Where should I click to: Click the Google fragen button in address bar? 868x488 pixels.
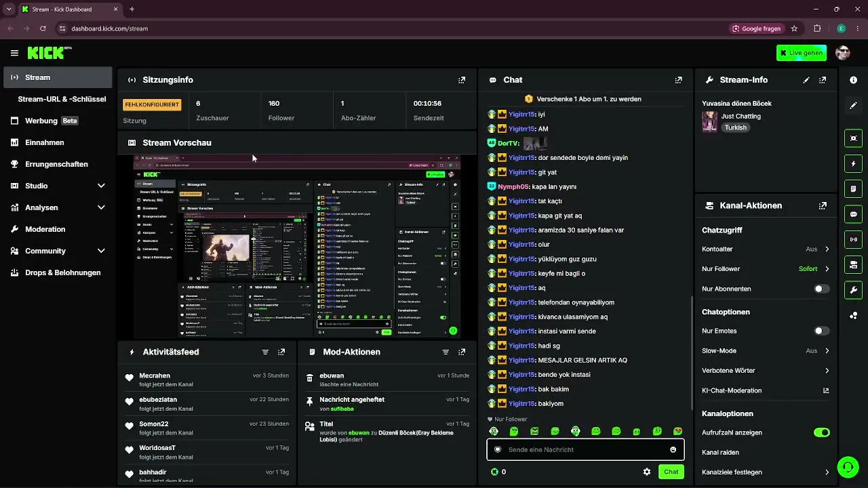[756, 28]
